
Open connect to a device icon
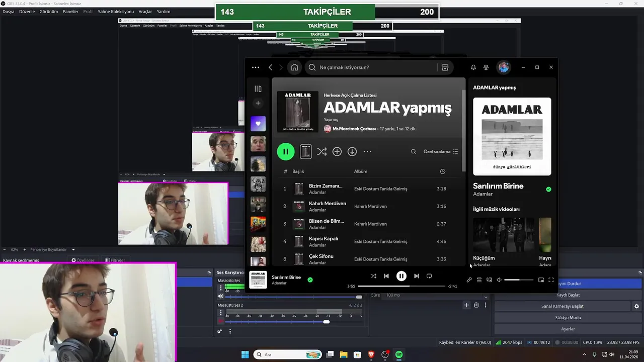coord(489,280)
